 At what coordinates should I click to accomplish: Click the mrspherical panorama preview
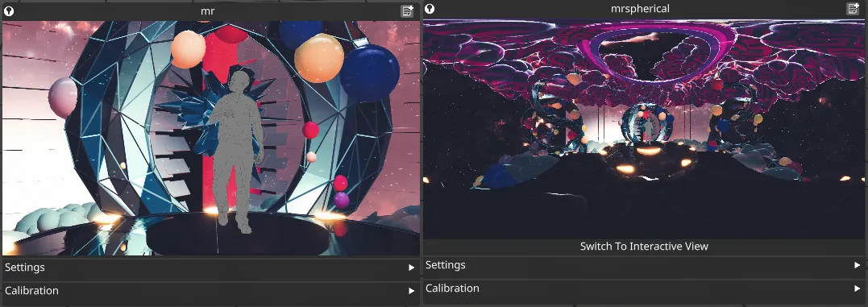pos(645,129)
